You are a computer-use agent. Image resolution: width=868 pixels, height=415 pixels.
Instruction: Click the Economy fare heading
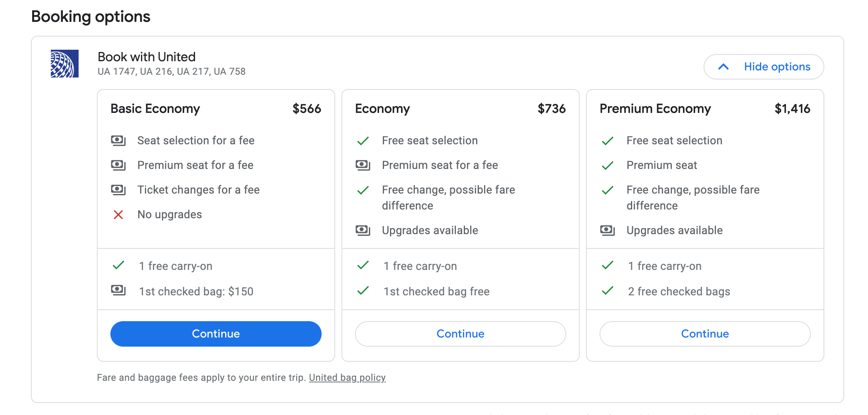tap(382, 109)
